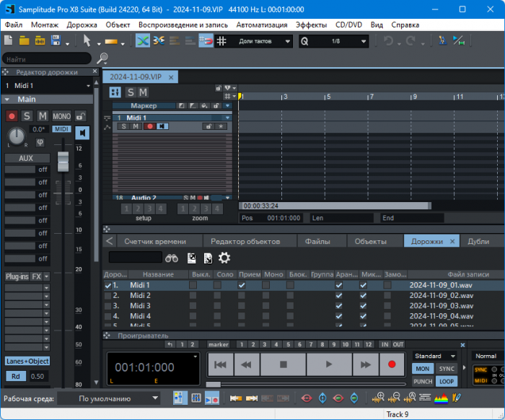The image size is (505, 420).
Task: Open the gear settings icon in the Дорожки panel
Action: pos(224,258)
